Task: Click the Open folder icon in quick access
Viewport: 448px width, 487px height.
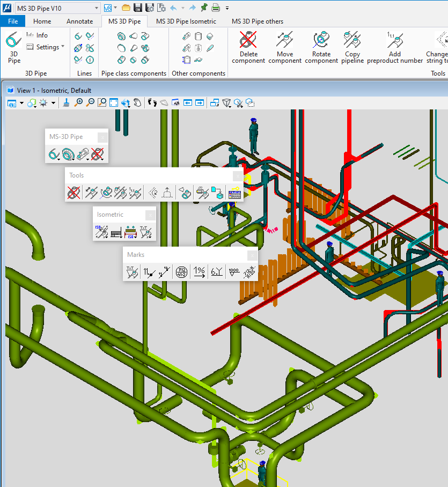Action: (x=126, y=8)
